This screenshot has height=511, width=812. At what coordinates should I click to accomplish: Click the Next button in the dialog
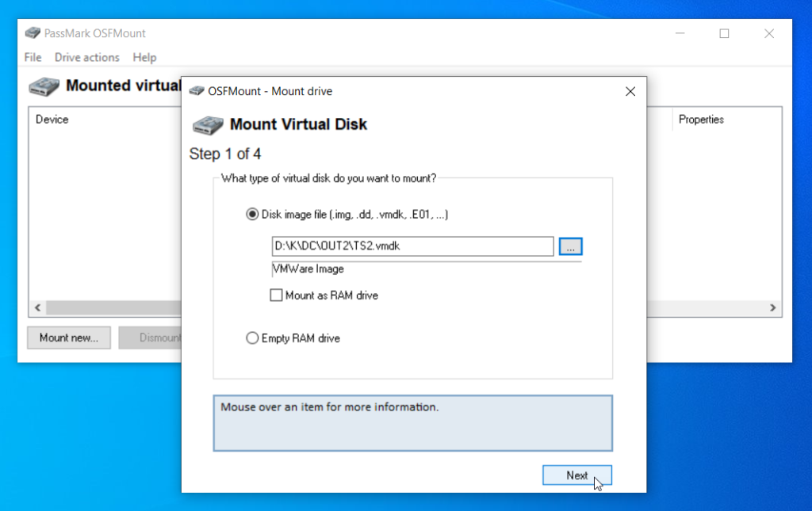coord(577,475)
